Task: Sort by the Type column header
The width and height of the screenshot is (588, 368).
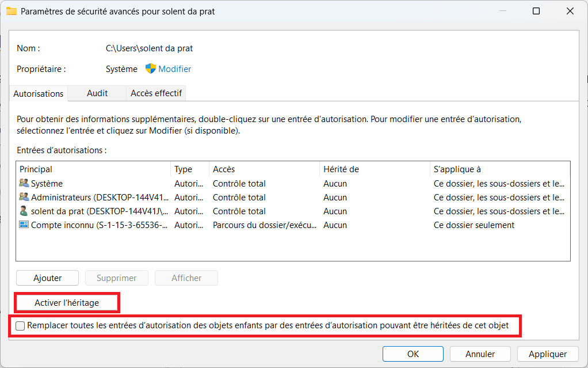Action: click(190, 169)
